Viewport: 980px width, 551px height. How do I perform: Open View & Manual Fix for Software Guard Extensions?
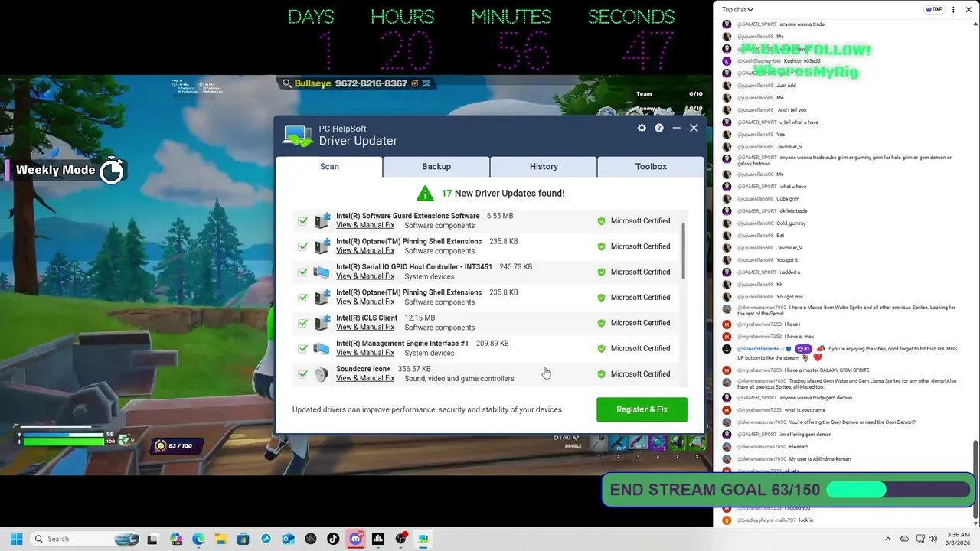tap(365, 225)
